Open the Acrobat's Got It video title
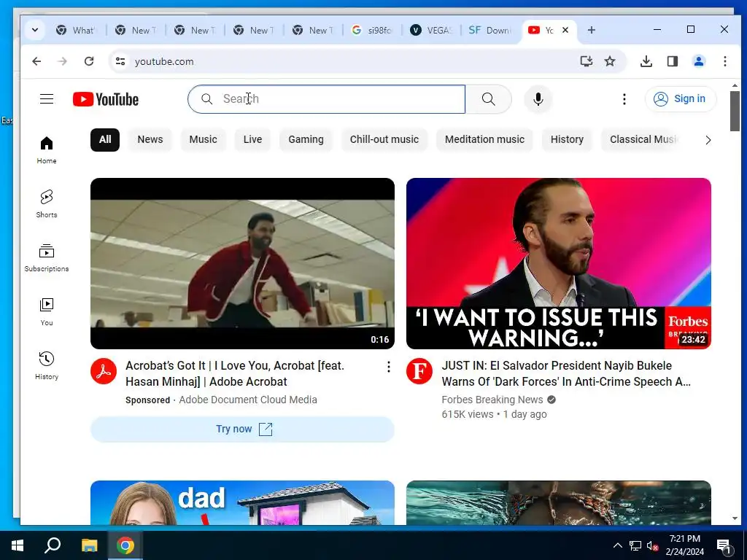Image resolution: width=747 pixels, height=560 pixels. coord(235,374)
